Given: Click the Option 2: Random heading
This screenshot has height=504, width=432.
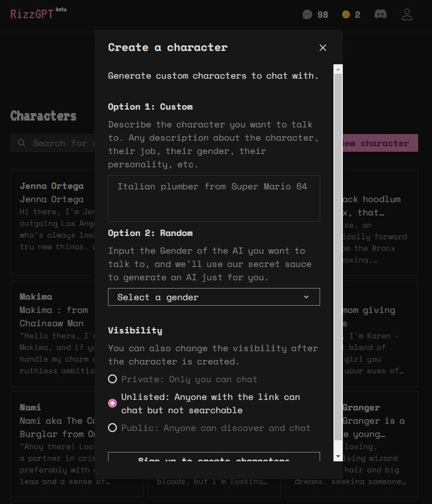Looking at the screenshot, I should click(150, 233).
